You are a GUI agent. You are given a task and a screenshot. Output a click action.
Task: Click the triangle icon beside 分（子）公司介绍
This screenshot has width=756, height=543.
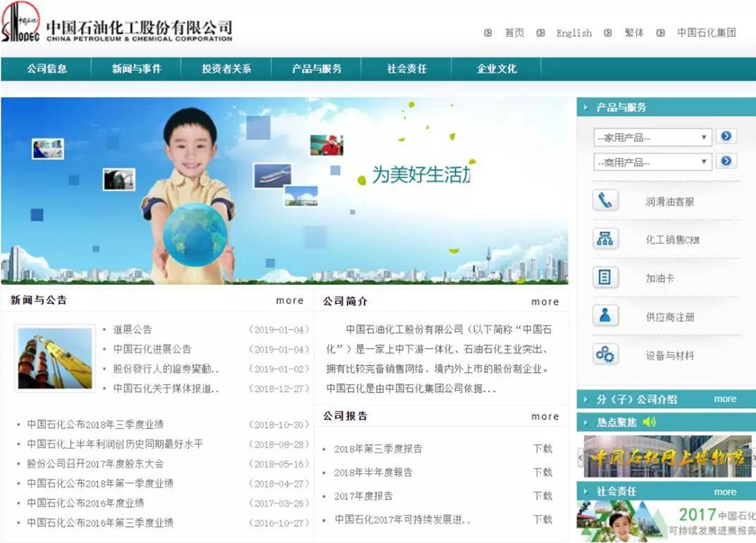pyautogui.click(x=586, y=399)
